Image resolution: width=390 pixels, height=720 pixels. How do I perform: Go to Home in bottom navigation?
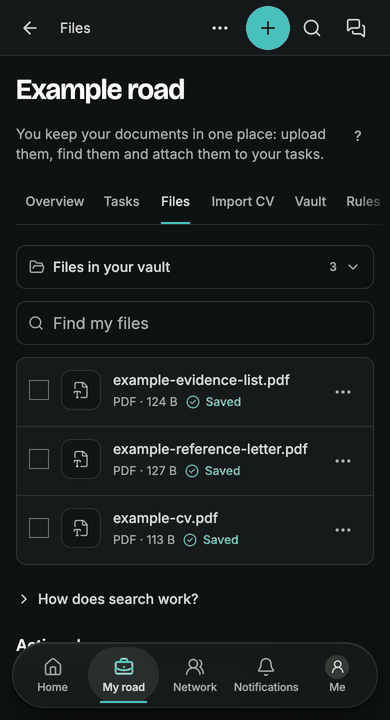point(52,675)
